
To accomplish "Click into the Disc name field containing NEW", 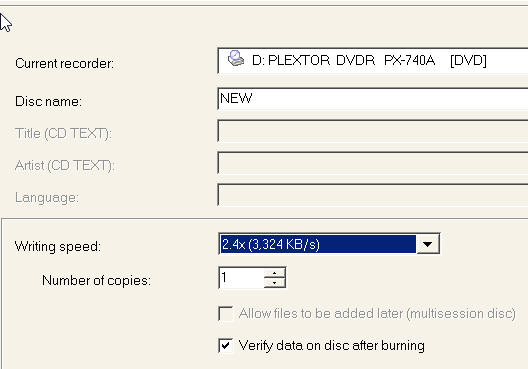I will [x=373, y=98].
